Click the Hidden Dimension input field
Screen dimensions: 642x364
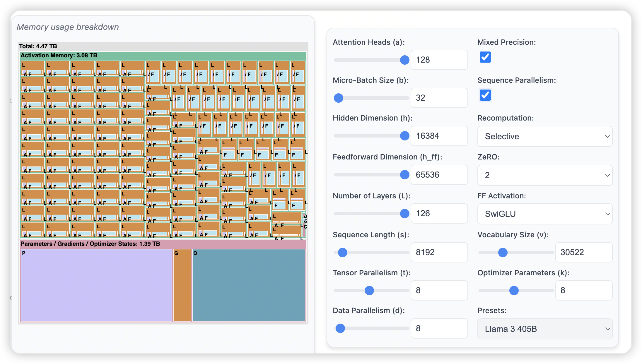(x=439, y=136)
